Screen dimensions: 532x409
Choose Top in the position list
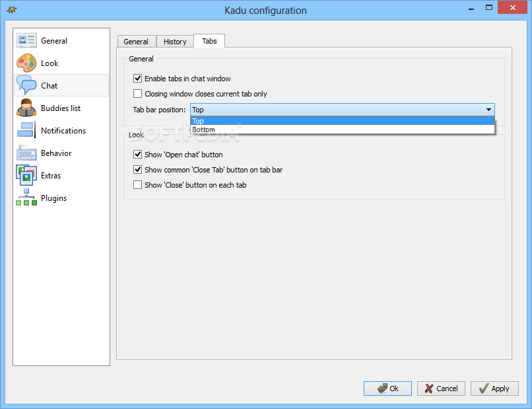(x=343, y=121)
